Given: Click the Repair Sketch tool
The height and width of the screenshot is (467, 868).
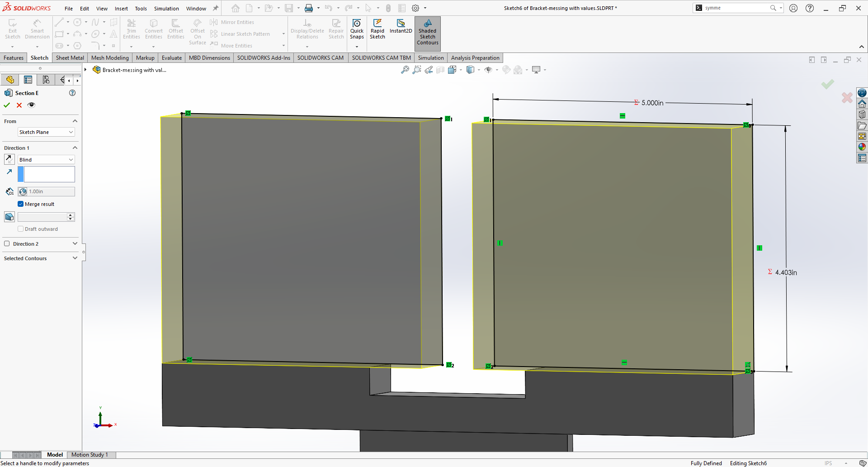Looking at the screenshot, I should 336,29.
